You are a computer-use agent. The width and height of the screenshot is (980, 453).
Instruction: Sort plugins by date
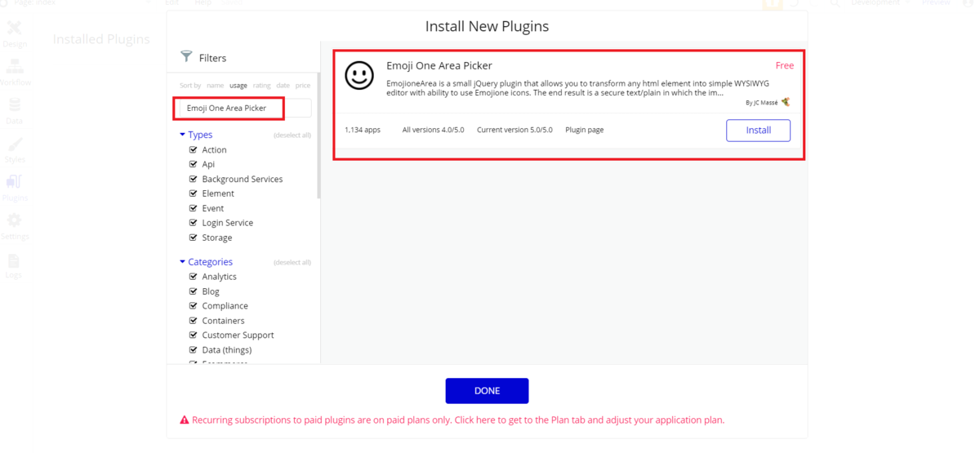(283, 85)
